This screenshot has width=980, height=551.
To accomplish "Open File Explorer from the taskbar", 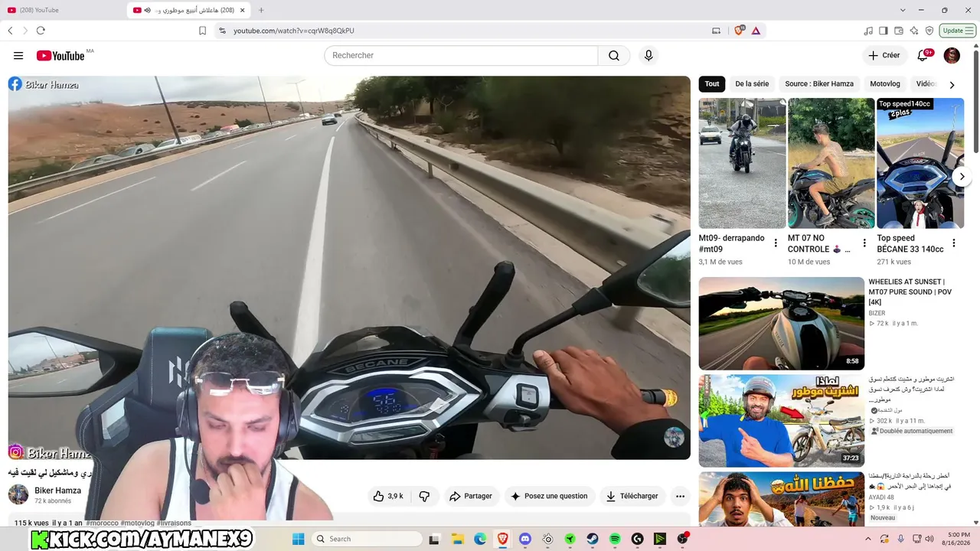I will 457,539.
